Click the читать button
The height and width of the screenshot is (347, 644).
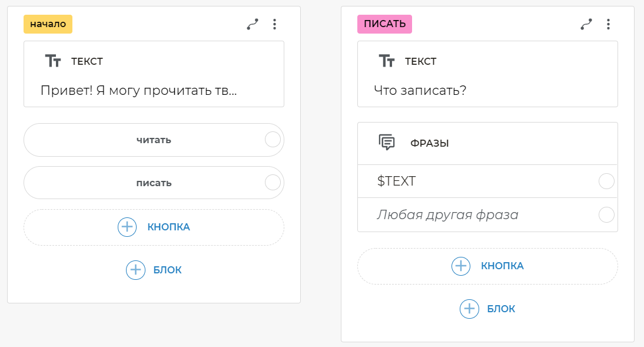point(154,140)
